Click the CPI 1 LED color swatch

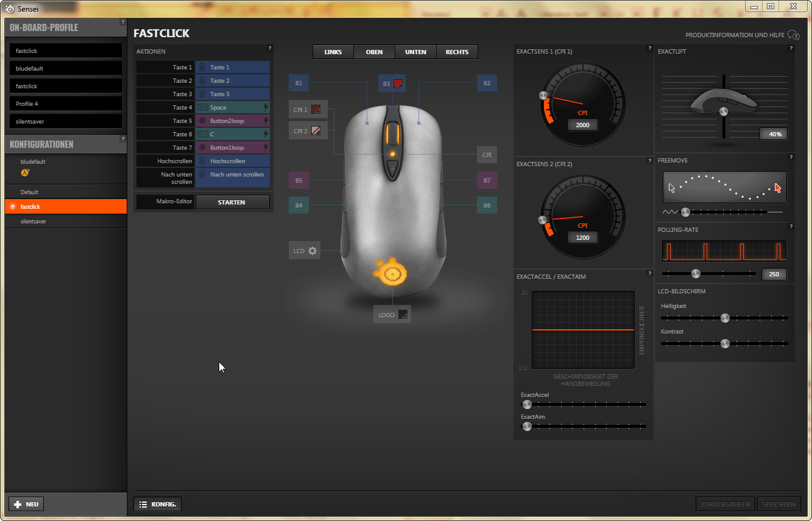click(x=316, y=110)
